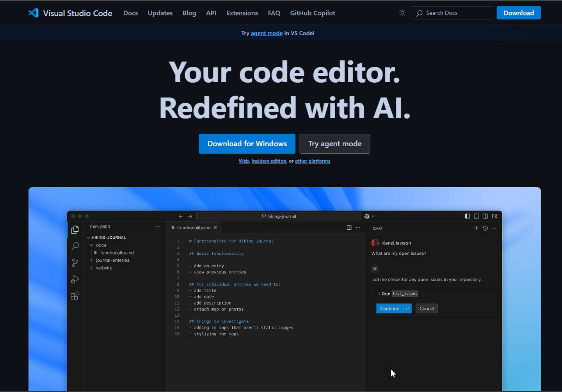Click the '# Functionality for Hiking Journal' line
Image resolution: width=562 pixels, height=392 pixels.
(231, 241)
